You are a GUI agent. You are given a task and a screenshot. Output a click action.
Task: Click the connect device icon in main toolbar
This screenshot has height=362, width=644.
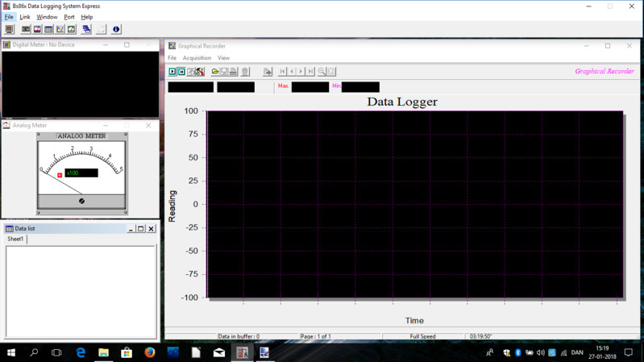pos(10,29)
